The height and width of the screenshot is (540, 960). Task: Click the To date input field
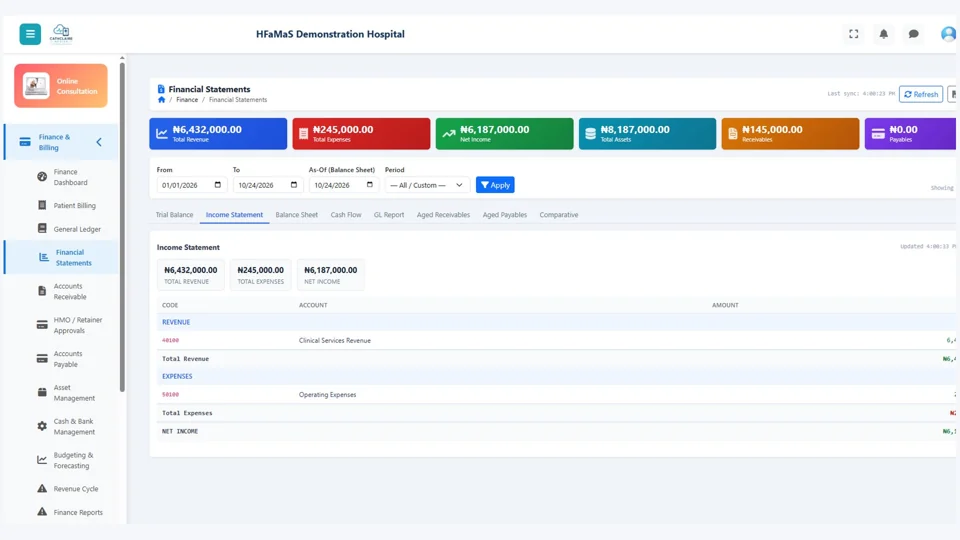pos(268,185)
